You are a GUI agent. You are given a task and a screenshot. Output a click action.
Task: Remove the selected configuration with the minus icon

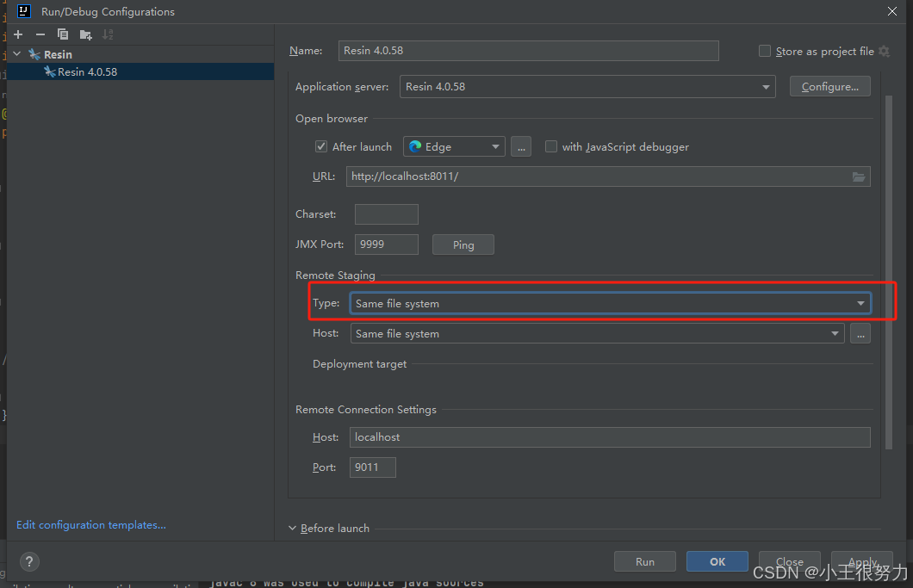coord(40,35)
